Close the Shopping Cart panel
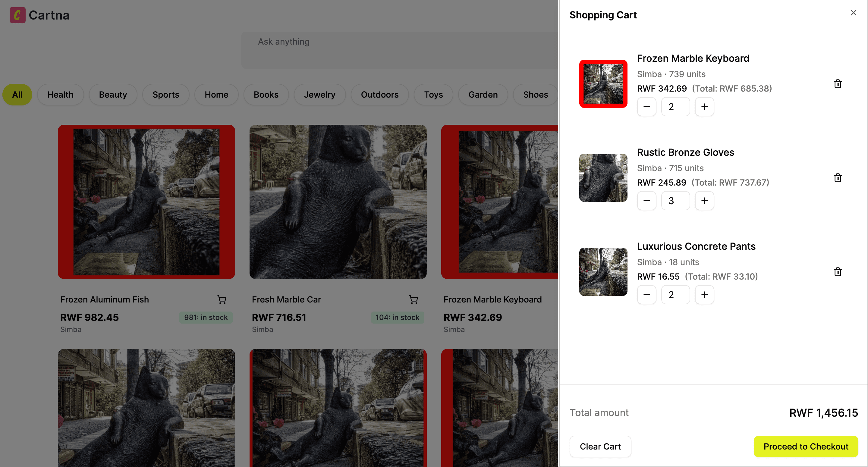The image size is (868, 467). (853, 13)
